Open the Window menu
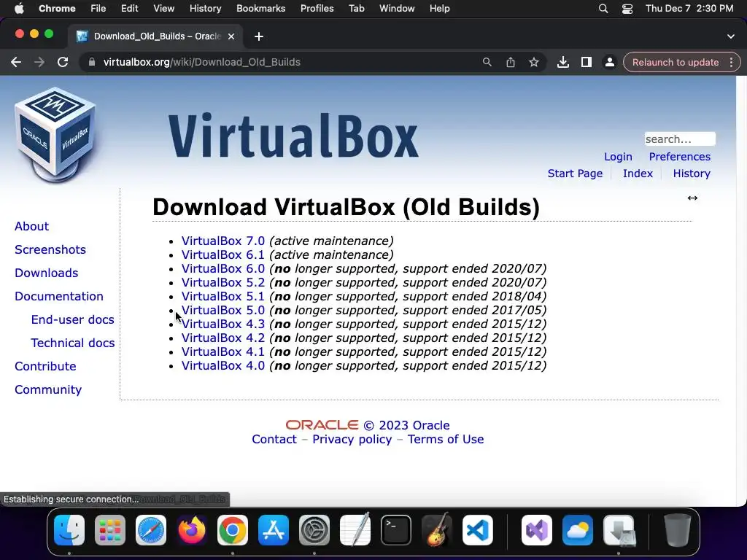The image size is (747, 560). click(397, 9)
